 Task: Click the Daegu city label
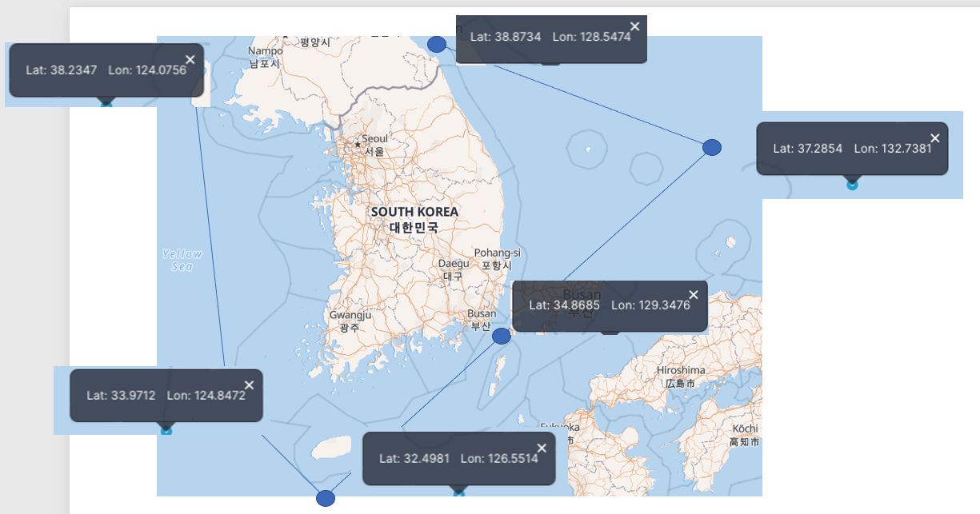tap(454, 269)
